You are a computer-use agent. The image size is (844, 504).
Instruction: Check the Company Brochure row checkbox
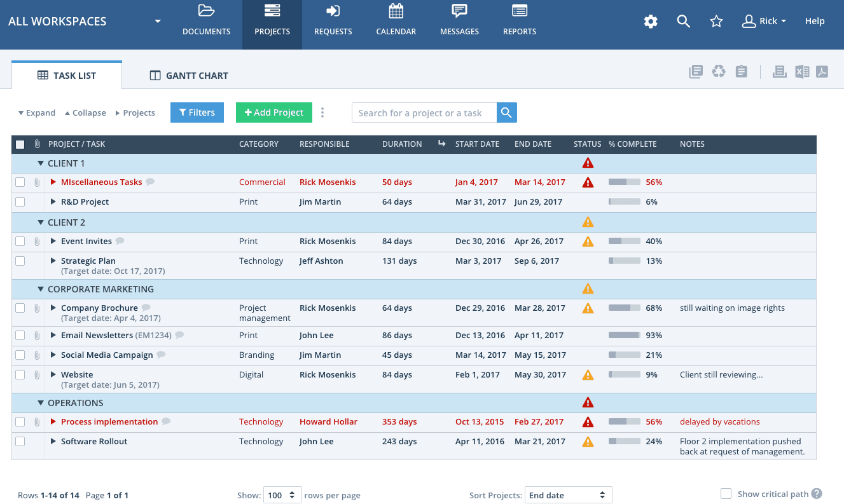point(20,308)
